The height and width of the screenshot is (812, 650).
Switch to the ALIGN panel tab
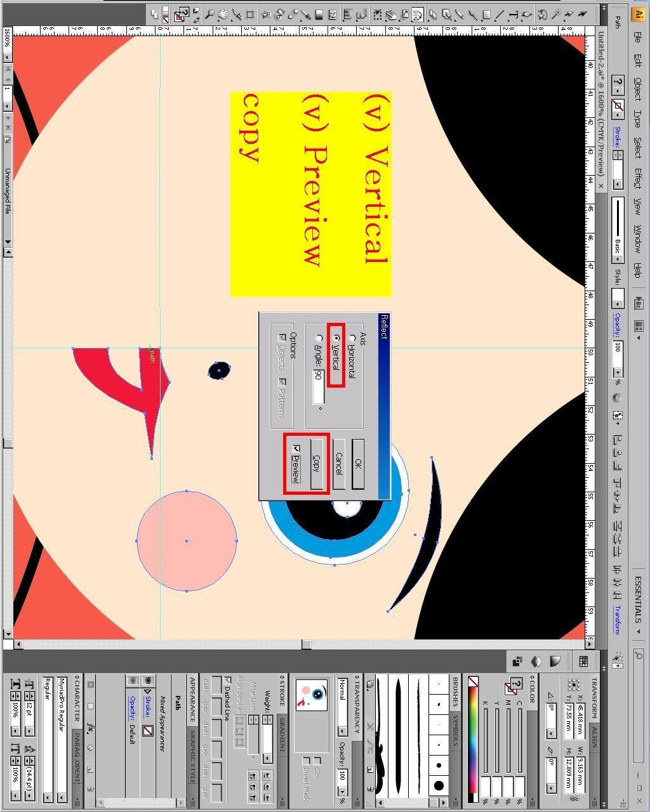click(594, 737)
